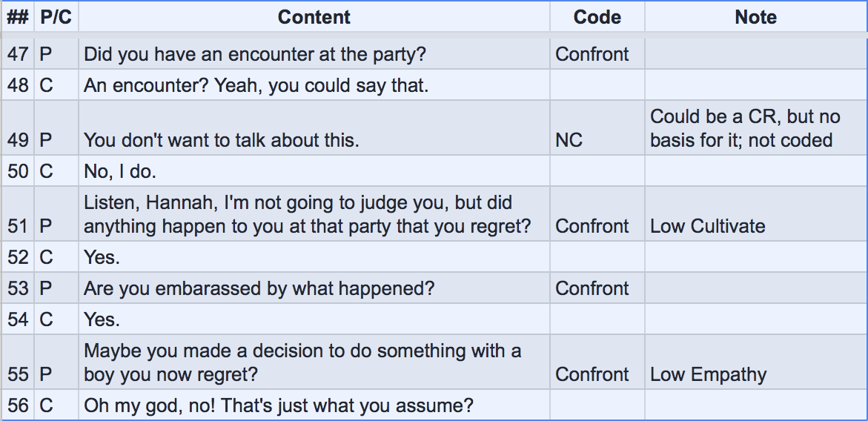Click the Low Cultivate note cell
Screen dimensions: 868x421
tap(707, 226)
